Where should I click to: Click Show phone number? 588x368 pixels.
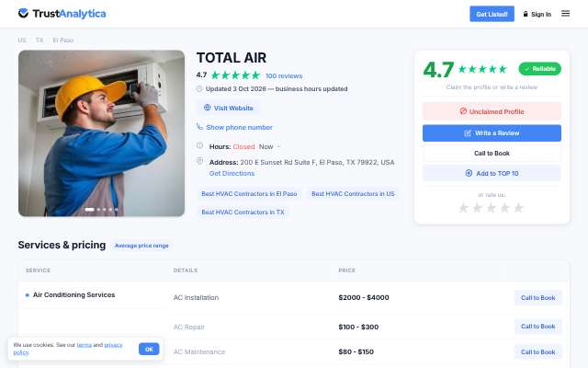(x=239, y=127)
